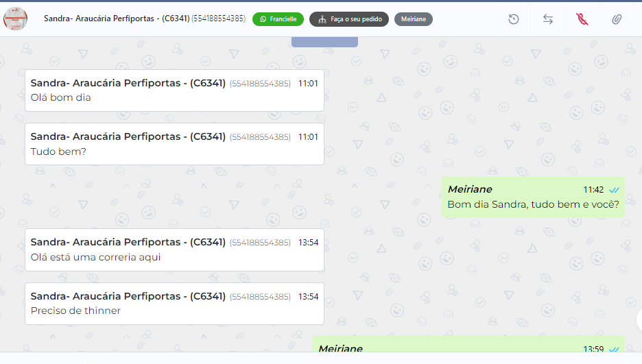
Task: Click the phone number in the header
Action: (x=219, y=19)
